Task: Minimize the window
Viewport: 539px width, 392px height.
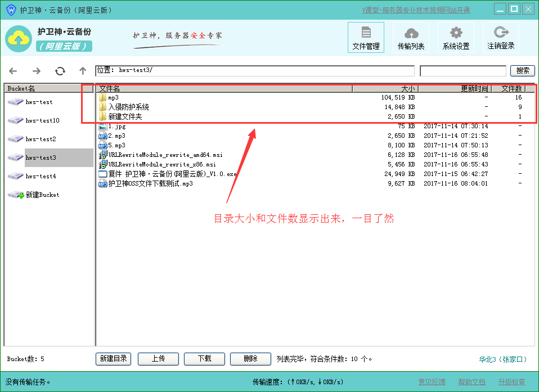Action: (500, 9)
